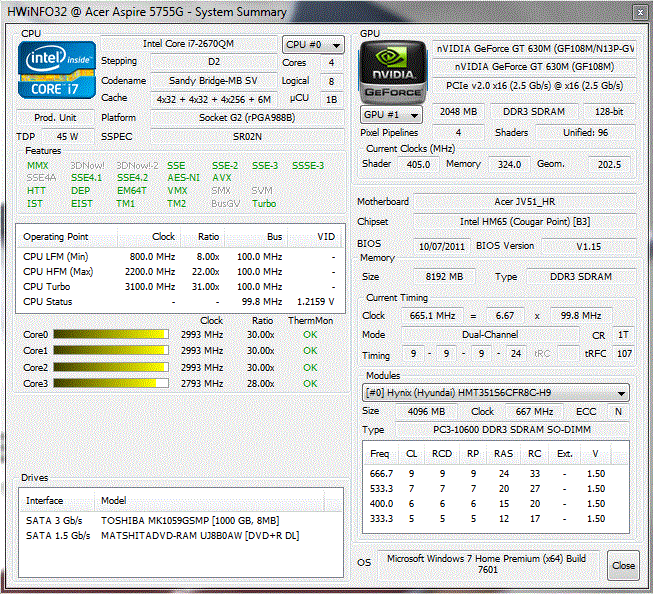Click the CPU HFM (Max) row
The width and height of the screenshot is (653, 594).
pos(180,272)
